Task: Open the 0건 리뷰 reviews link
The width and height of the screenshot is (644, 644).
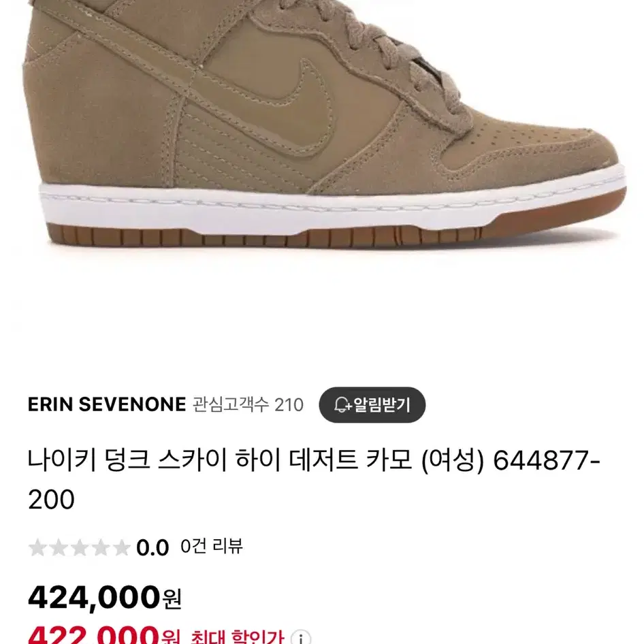Action: click(212, 547)
